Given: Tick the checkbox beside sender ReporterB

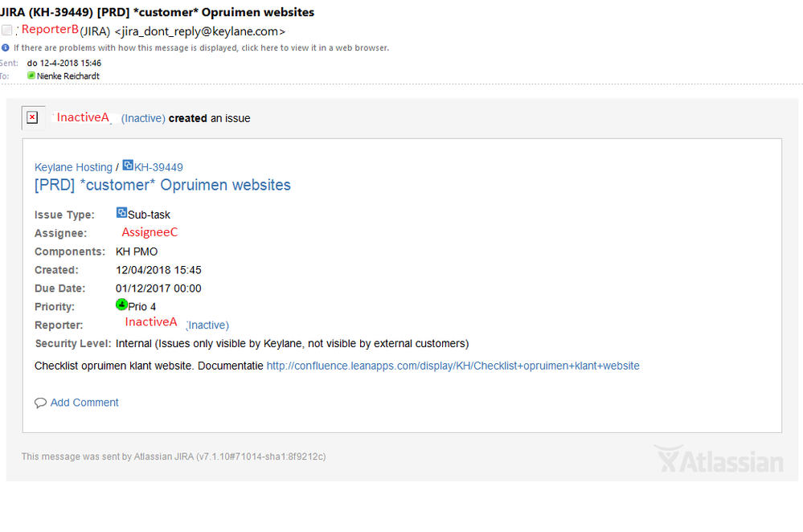Looking at the screenshot, I should pyautogui.click(x=6, y=31).
